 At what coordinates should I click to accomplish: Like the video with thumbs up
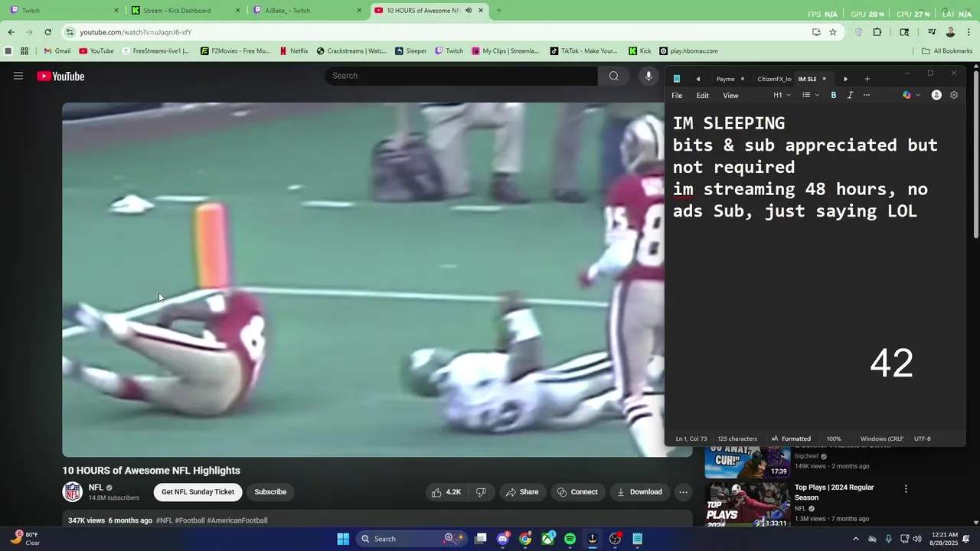pyautogui.click(x=446, y=492)
